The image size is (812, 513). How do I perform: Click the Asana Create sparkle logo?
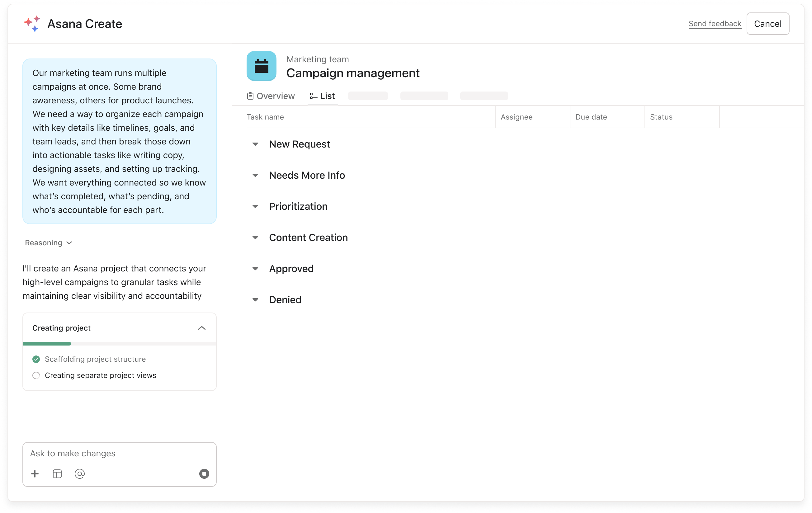32,24
